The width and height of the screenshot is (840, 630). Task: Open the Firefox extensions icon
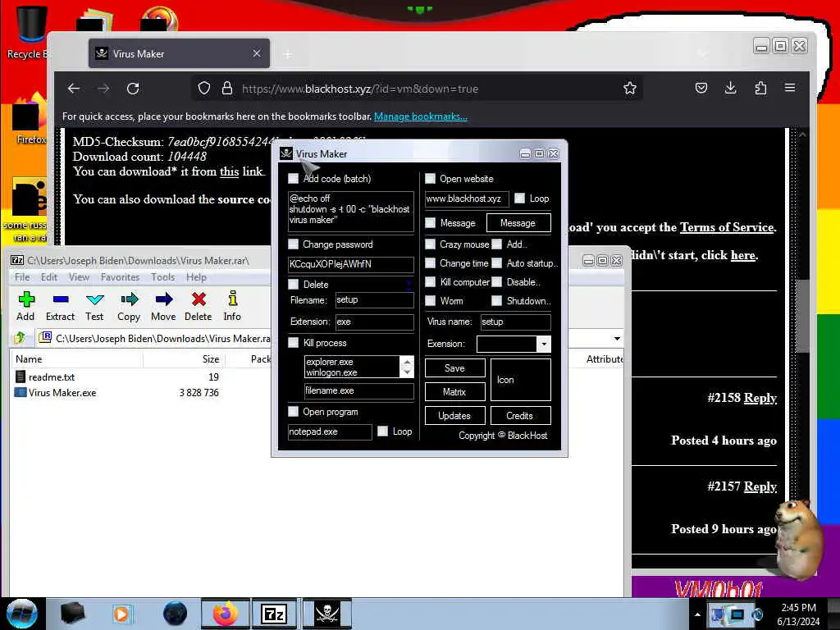(x=760, y=88)
